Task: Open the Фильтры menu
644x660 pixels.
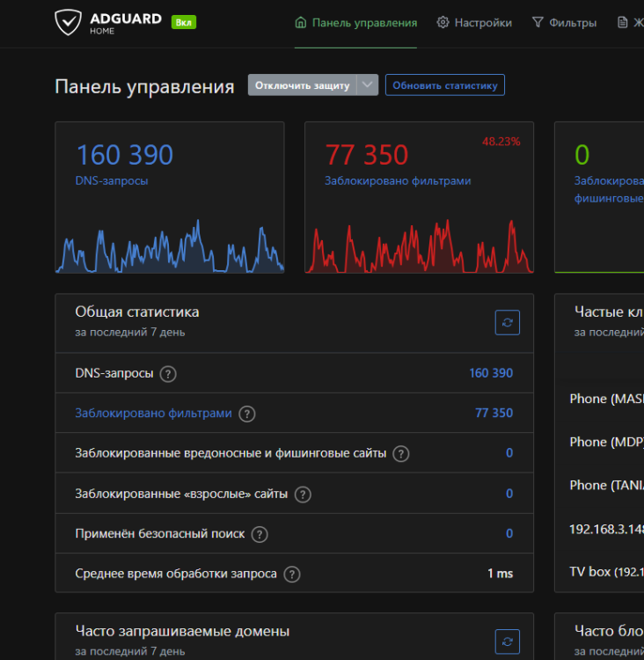Action: click(x=564, y=23)
